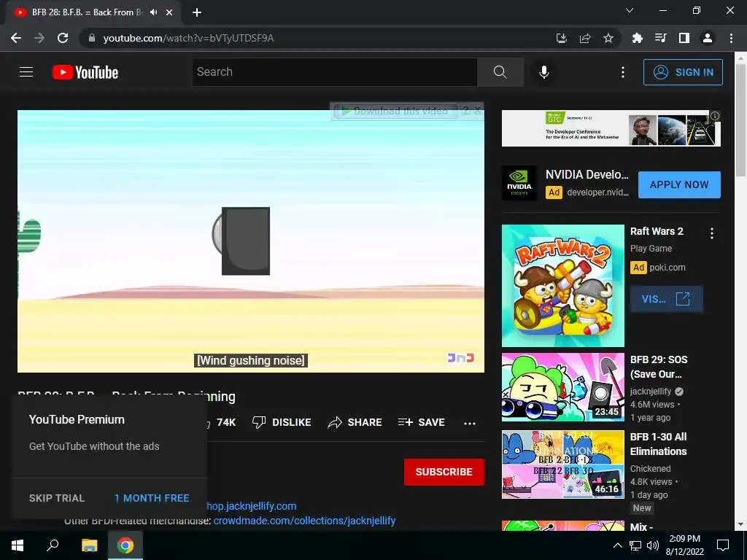
Task: Open Chrome media control icon
Action: (x=660, y=38)
